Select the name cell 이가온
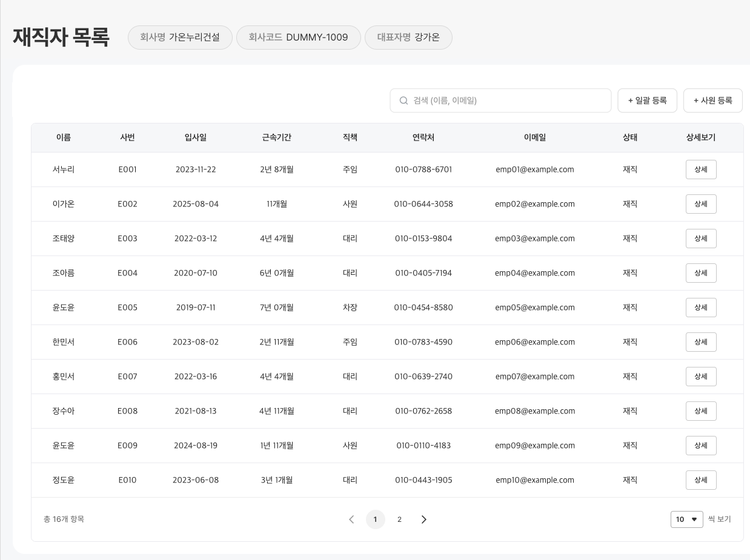 [64, 204]
